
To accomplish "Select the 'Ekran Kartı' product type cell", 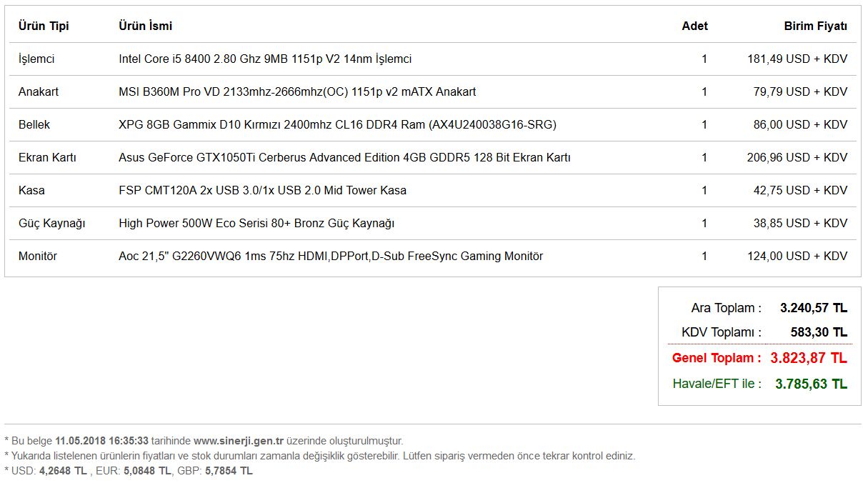I will (47, 157).
